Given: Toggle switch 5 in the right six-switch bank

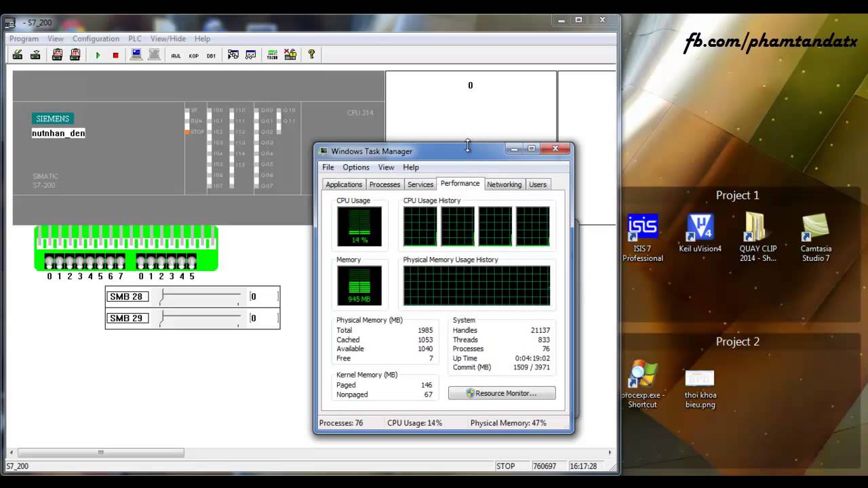Looking at the screenshot, I should 192,262.
